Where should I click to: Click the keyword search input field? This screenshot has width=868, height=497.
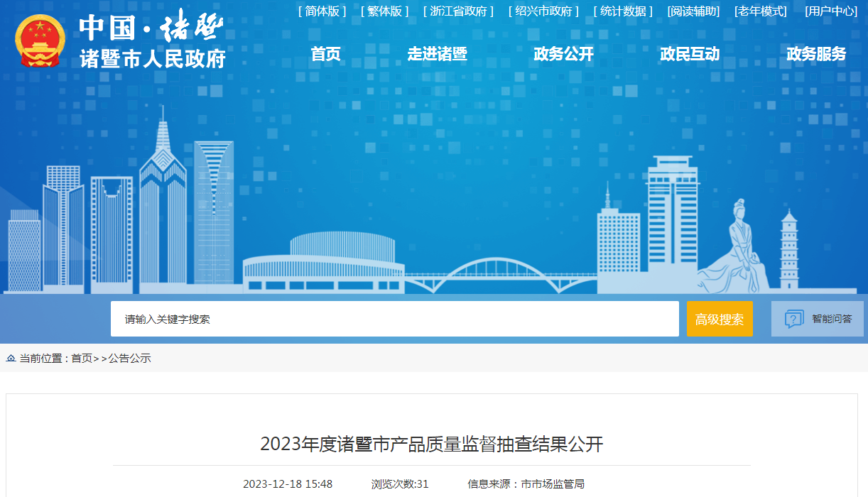pos(395,319)
